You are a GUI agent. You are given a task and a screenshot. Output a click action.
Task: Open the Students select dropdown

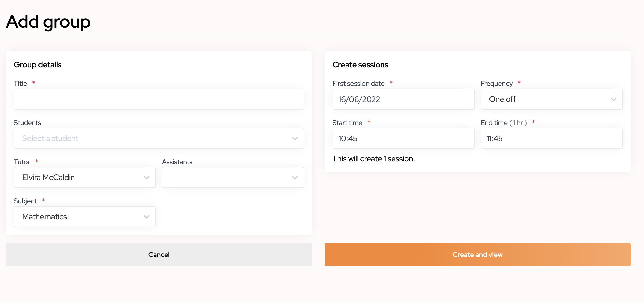coord(159,138)
